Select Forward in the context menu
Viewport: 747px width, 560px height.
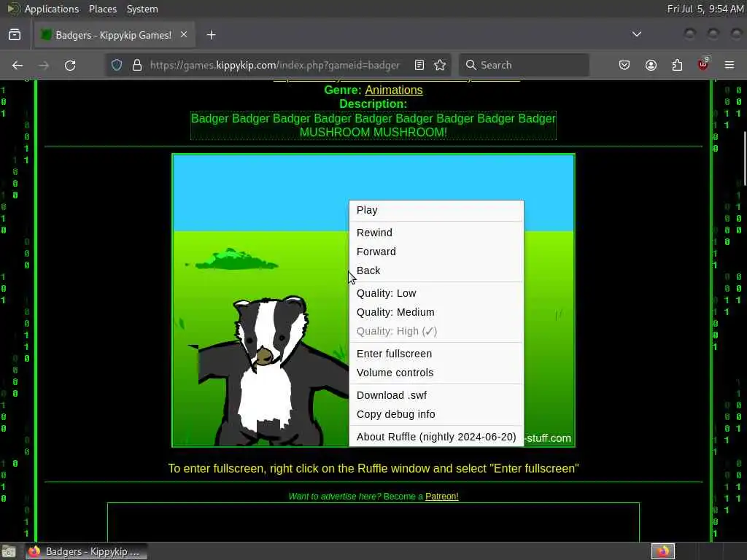point(436,252)
